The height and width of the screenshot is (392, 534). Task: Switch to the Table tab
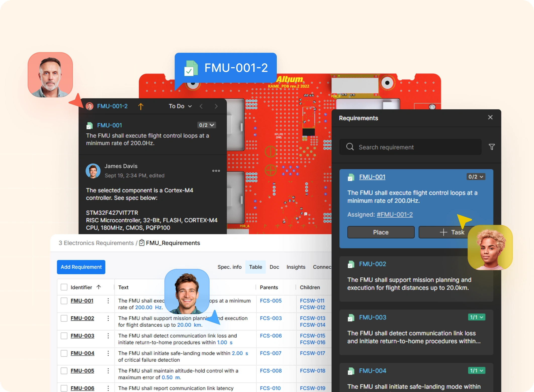coord(255,267)
